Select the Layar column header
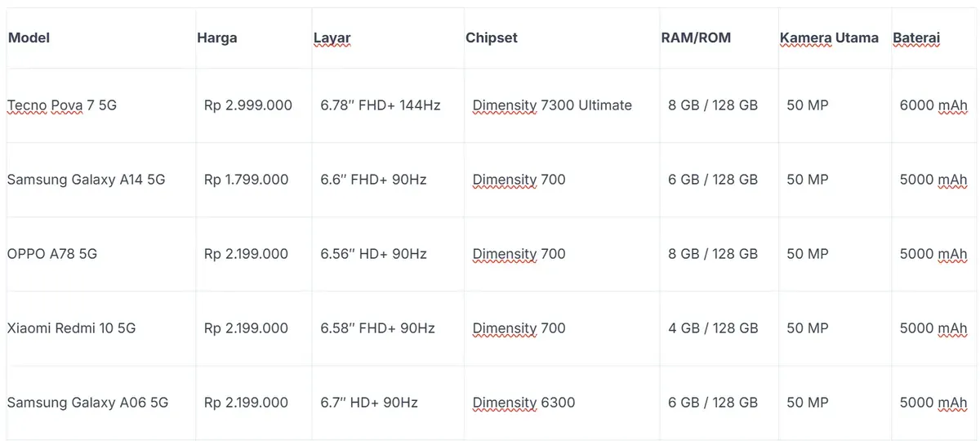 click(x=332, y=38)
